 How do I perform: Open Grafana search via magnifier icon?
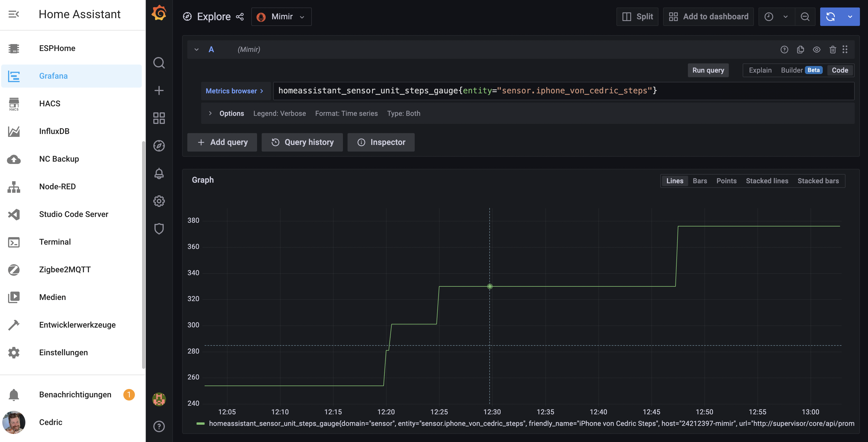(x=159, y=63)
